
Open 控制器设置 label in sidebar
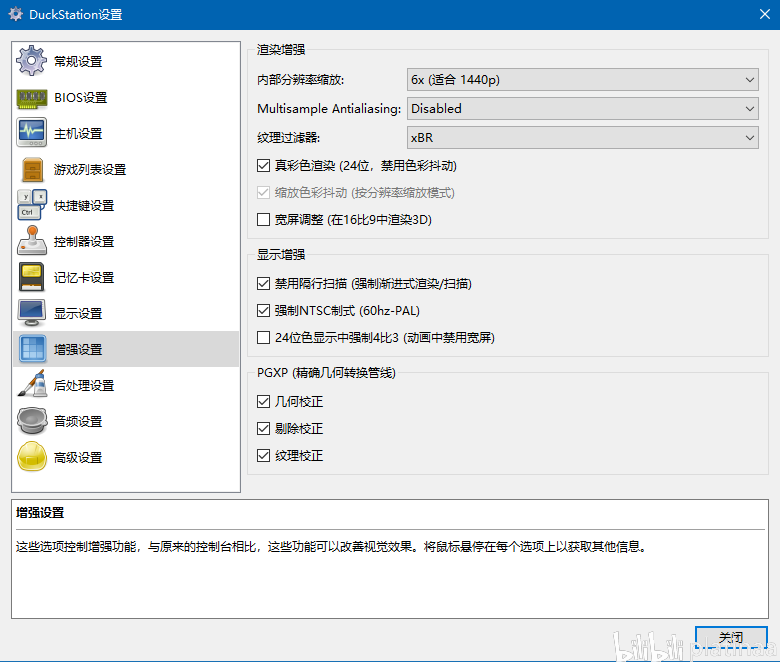84,241
